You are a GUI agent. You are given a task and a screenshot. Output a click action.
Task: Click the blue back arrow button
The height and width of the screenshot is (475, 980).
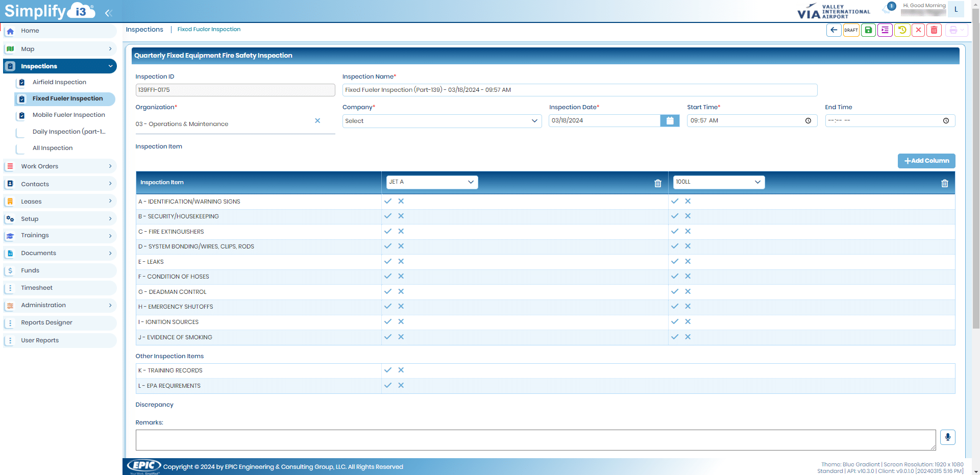(x=834, y=30)
